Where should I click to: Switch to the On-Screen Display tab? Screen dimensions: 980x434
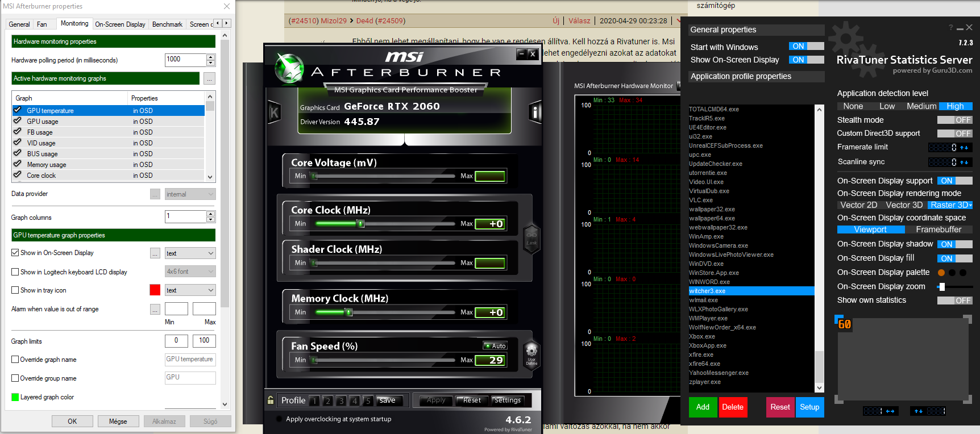click(x=120, y=24)
